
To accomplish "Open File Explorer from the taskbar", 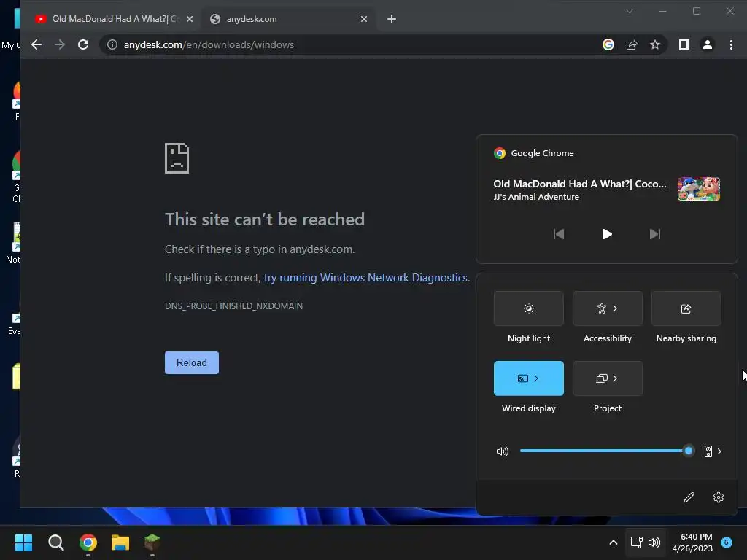I will pyautogui.click(x=120, y=542).
